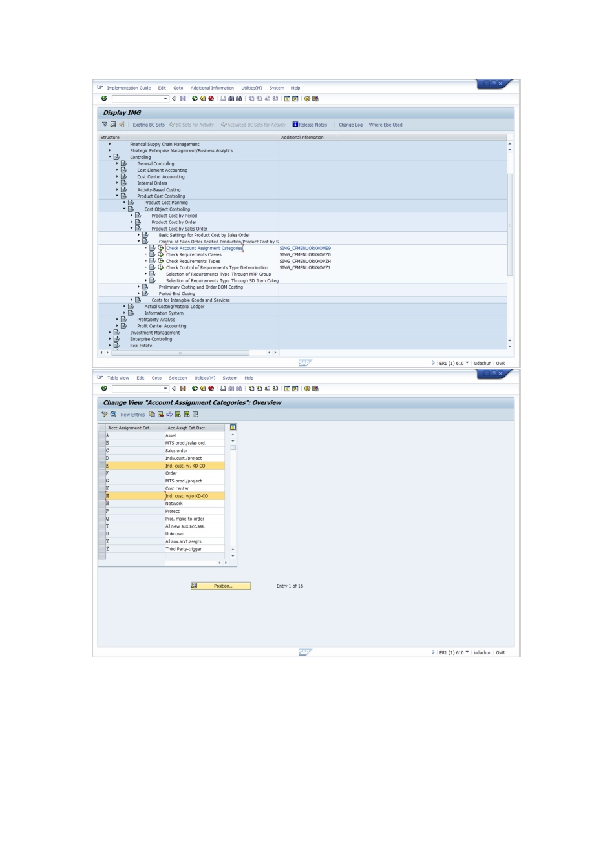This screenshot has width=614, height=868.
Task: Click red Cancel icon in Change View toolbar
Action: [x=211, y=389]
